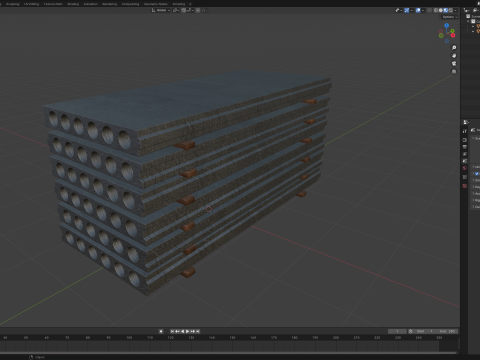Jump to timeline end frame

198,331
